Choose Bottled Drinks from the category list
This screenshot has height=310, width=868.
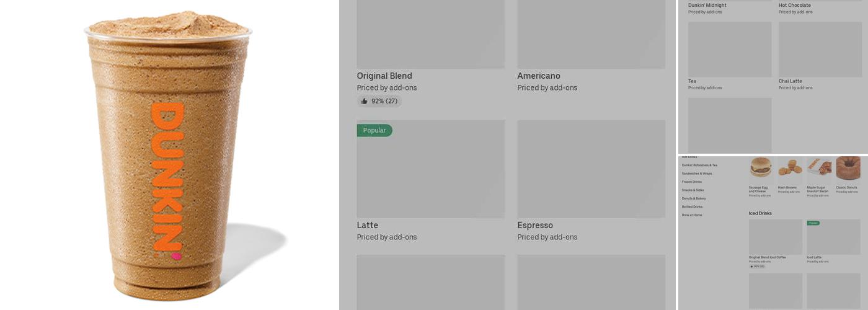tap(693, 206)
